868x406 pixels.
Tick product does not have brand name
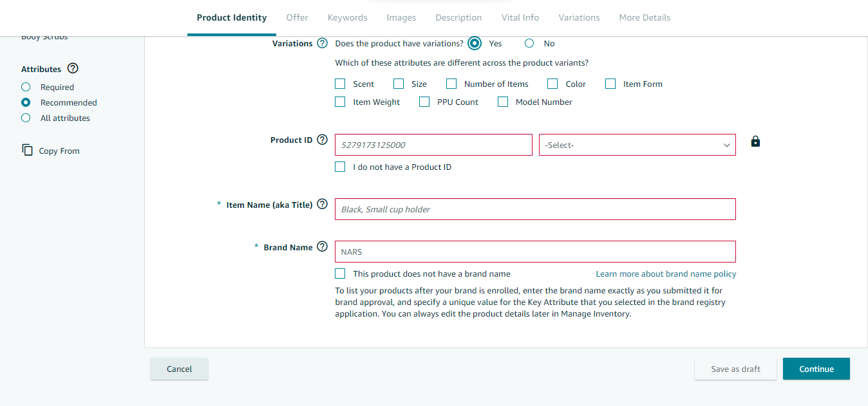point(340,273)
